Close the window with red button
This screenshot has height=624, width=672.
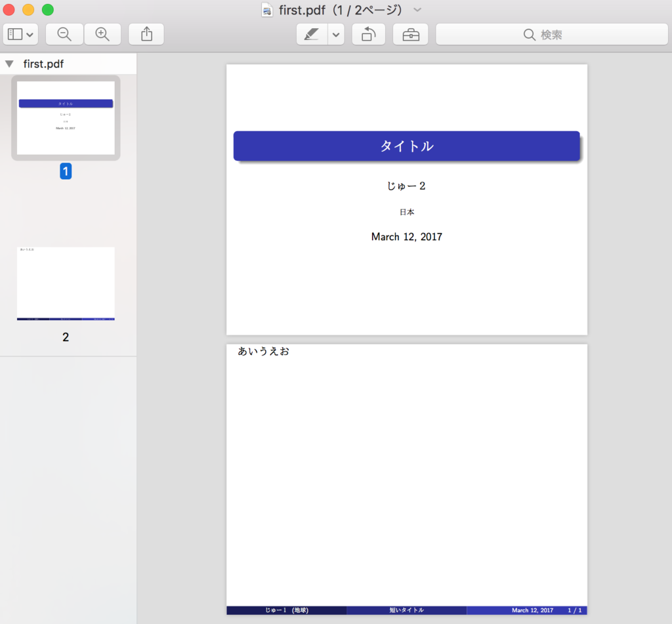[x=9, y=9]
